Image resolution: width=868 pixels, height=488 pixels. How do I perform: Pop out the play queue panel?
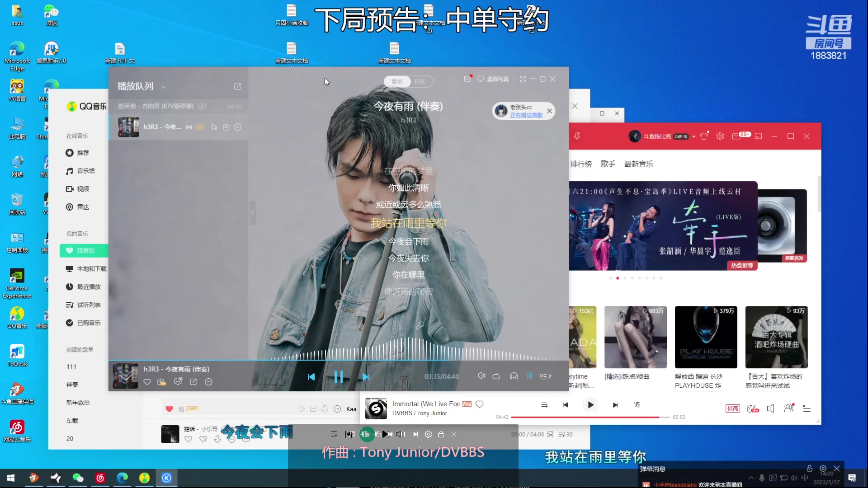(x=237, y=86)
